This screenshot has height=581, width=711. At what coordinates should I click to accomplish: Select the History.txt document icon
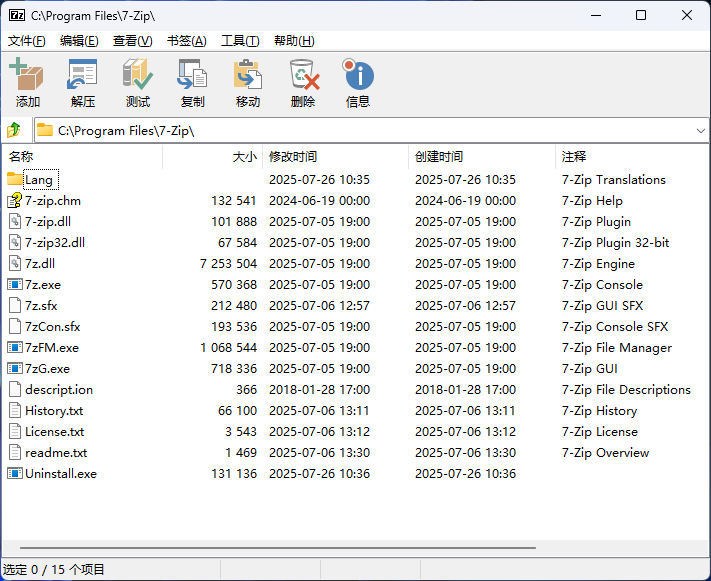(x=15, y=410)
